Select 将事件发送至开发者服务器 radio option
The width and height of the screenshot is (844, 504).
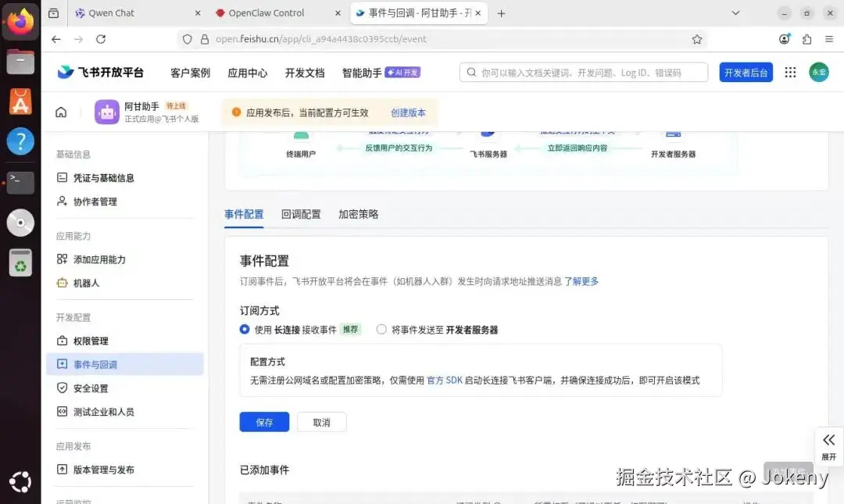coord(381,330)
